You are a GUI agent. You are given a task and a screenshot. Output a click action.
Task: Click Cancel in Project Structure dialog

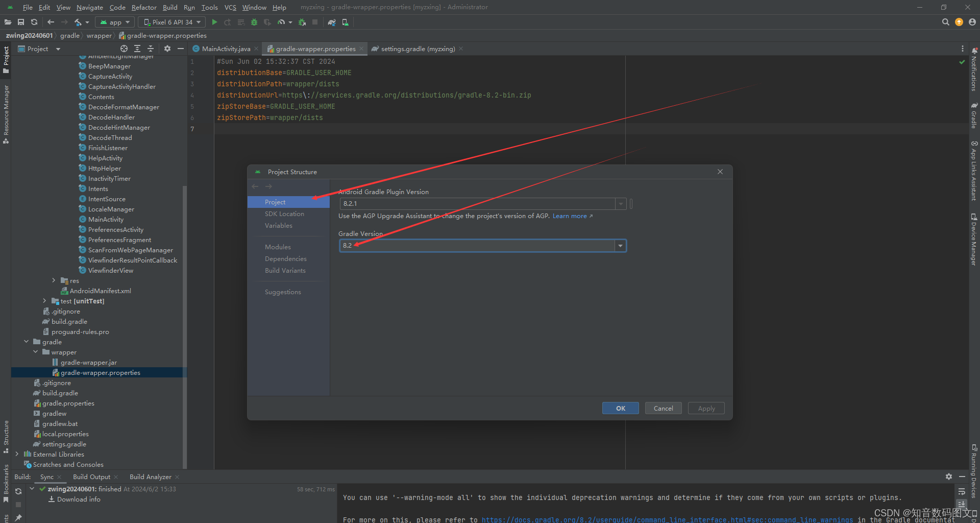coord(664,408)
